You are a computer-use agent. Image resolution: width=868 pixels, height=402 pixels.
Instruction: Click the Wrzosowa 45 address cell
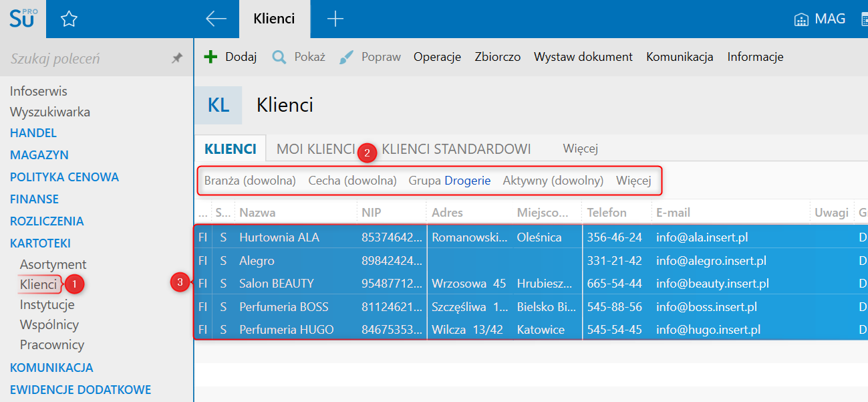click(469, 283)
